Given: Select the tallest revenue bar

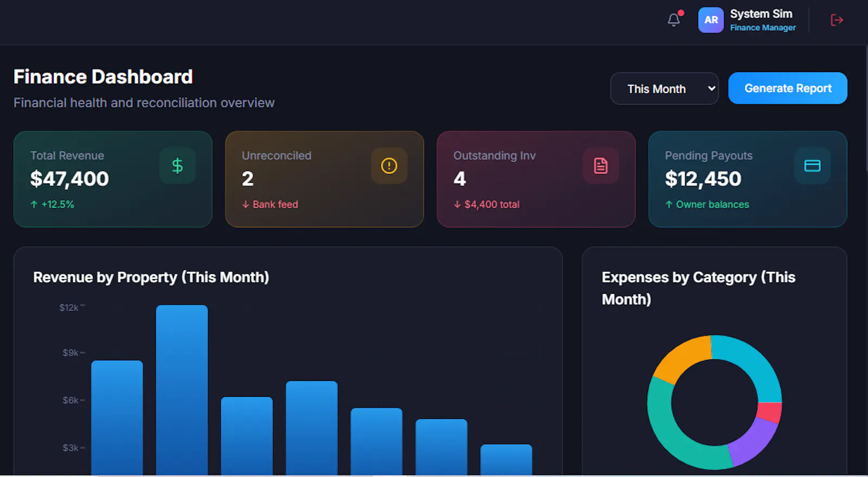Looking at the screenshot, I should tap(182, 390).
